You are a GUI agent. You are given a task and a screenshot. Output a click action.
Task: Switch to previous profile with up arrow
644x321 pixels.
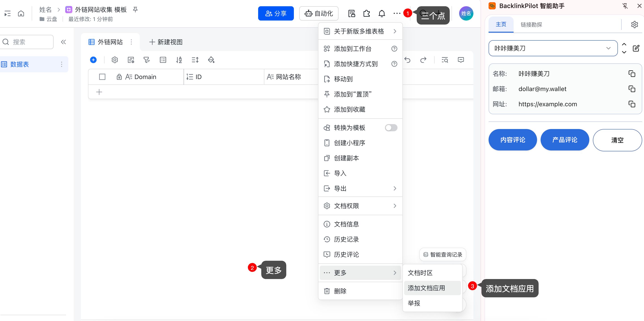(x=624, y=44)
